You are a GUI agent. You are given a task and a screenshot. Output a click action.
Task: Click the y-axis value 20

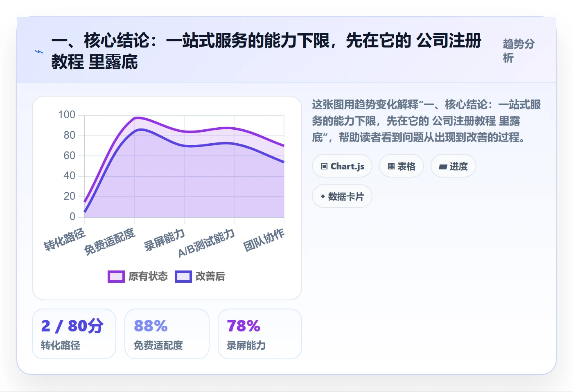[70, 196]
